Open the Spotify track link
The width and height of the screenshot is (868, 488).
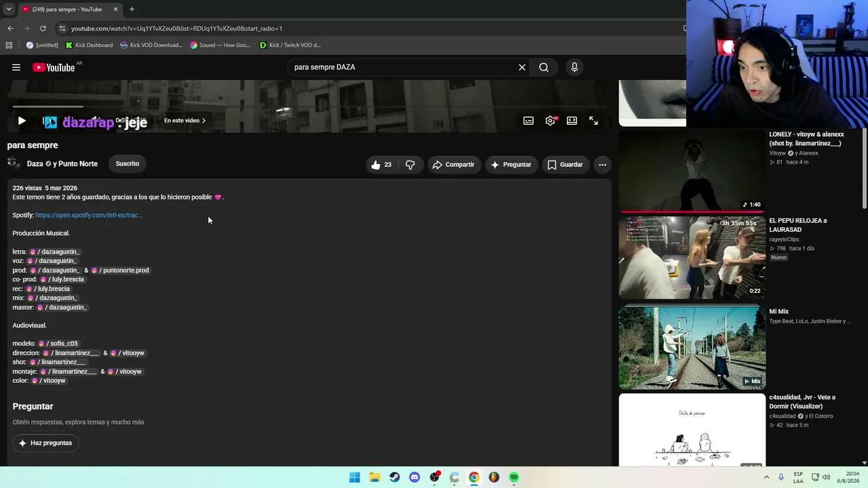coord(89,215)
